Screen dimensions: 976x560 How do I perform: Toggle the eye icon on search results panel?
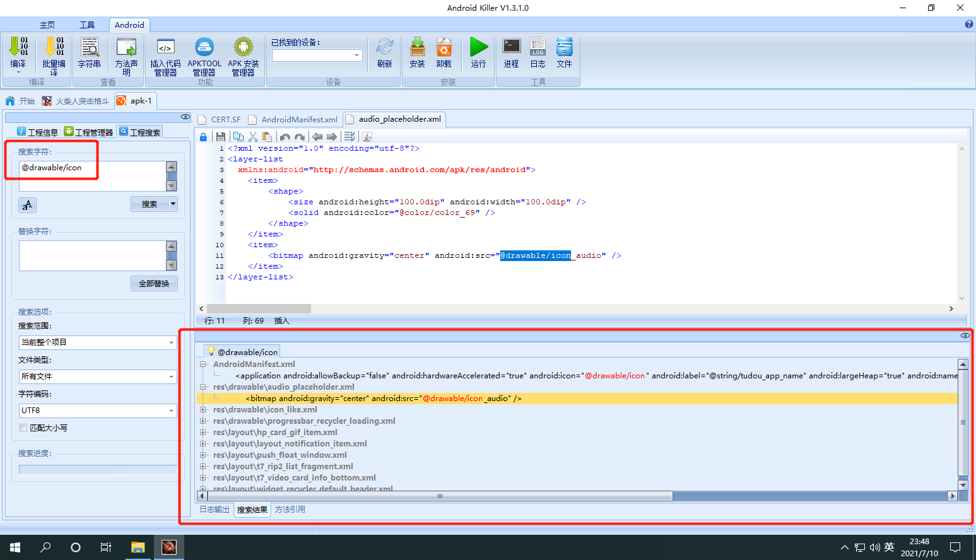[965, 335]
